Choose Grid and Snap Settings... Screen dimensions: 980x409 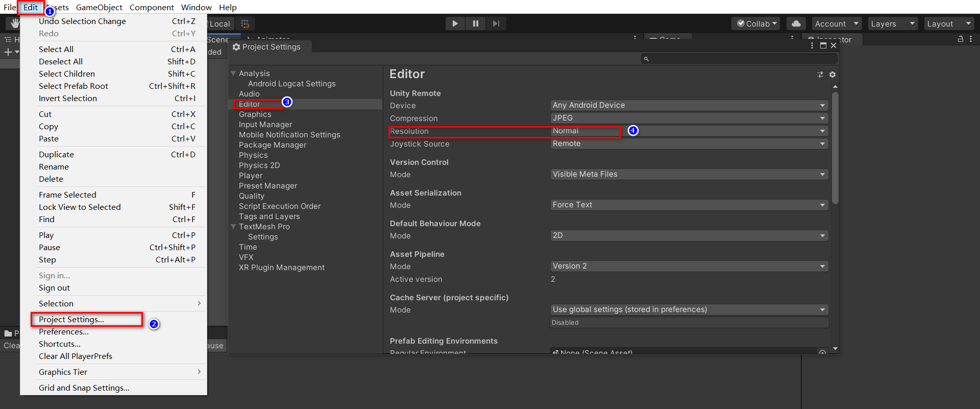click(x=113, y=388)
